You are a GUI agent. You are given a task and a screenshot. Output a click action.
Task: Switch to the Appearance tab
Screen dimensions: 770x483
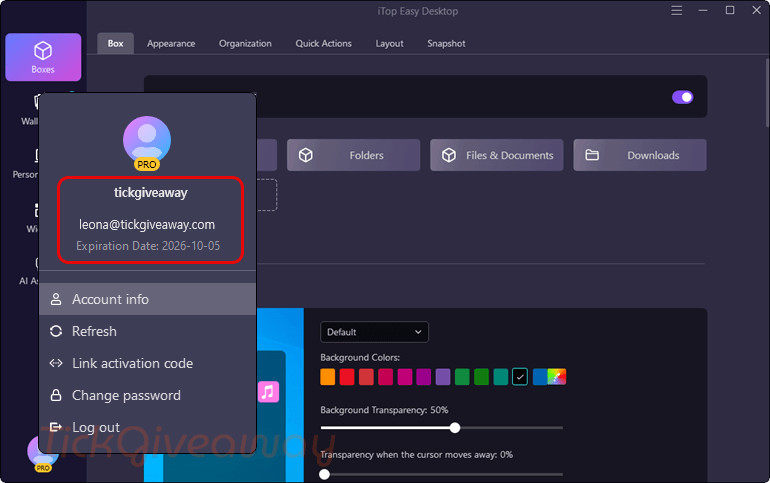[171, 43]
